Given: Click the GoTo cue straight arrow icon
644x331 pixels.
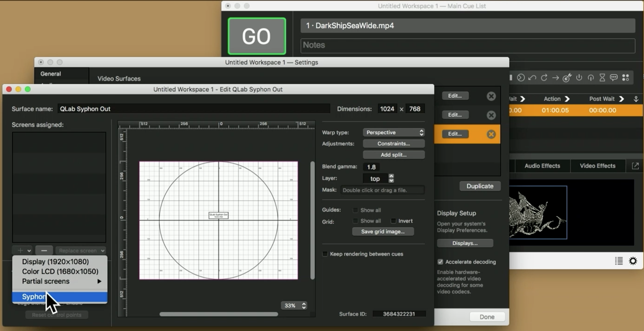Looking at the screenshot, I should point(555,78).
